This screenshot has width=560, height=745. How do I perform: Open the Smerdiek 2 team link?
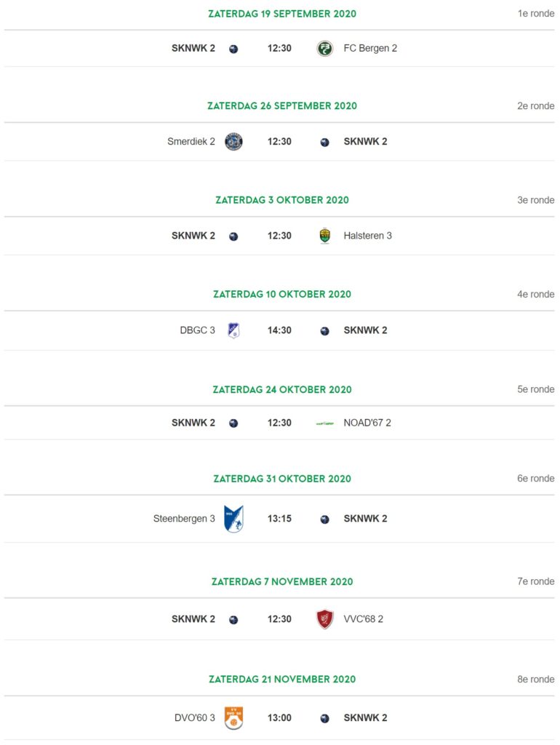(x=191, y=142)
